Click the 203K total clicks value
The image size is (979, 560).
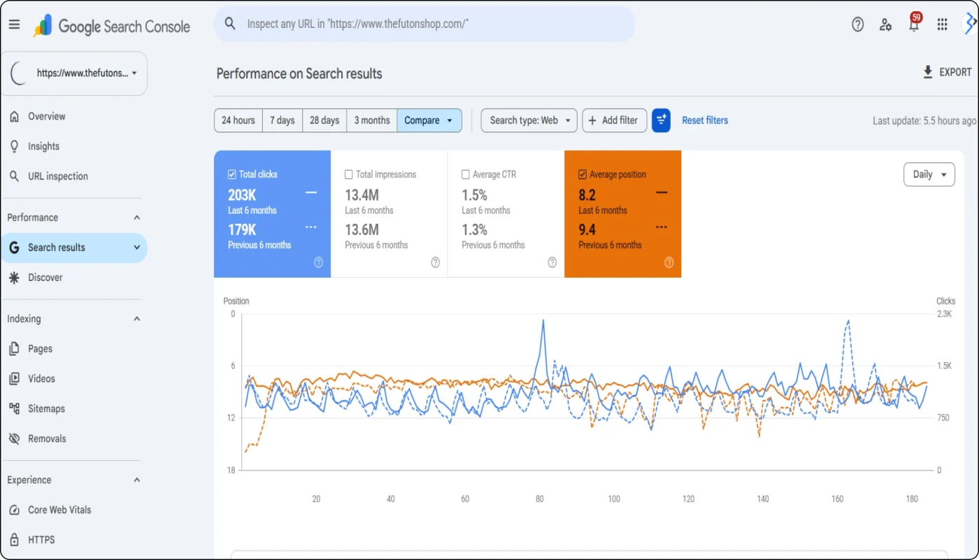(242, 195)
